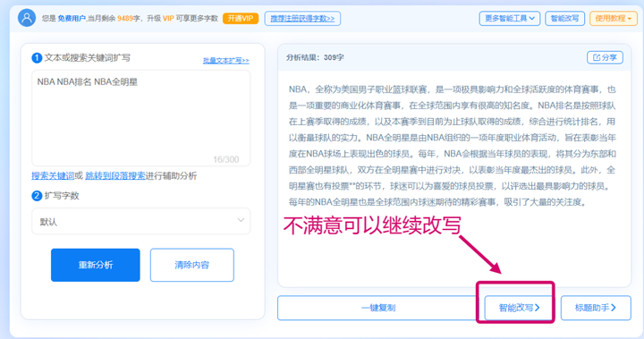
Task: Click 智能改写 below the result
Action: (x=519, y=308)
